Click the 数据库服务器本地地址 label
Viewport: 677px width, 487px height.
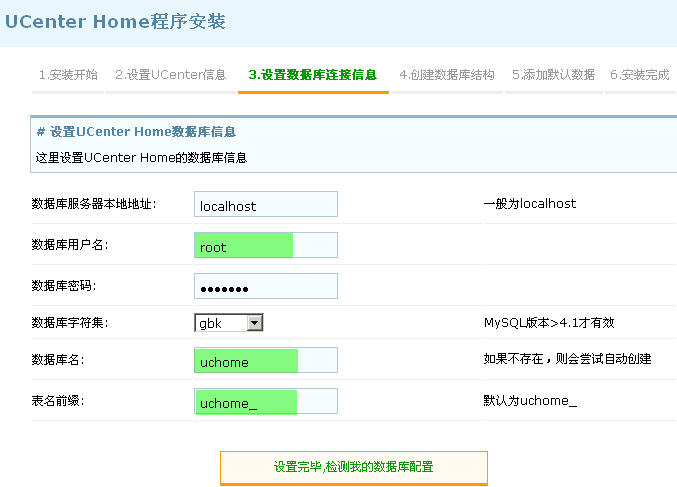click(94, 204)
